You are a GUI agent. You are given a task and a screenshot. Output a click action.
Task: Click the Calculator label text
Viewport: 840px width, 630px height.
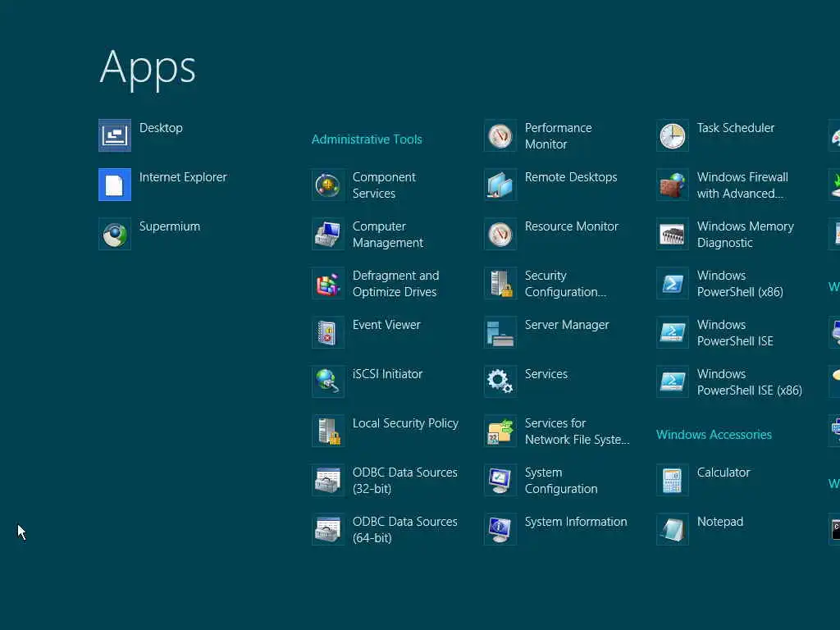tap(724, 472)
